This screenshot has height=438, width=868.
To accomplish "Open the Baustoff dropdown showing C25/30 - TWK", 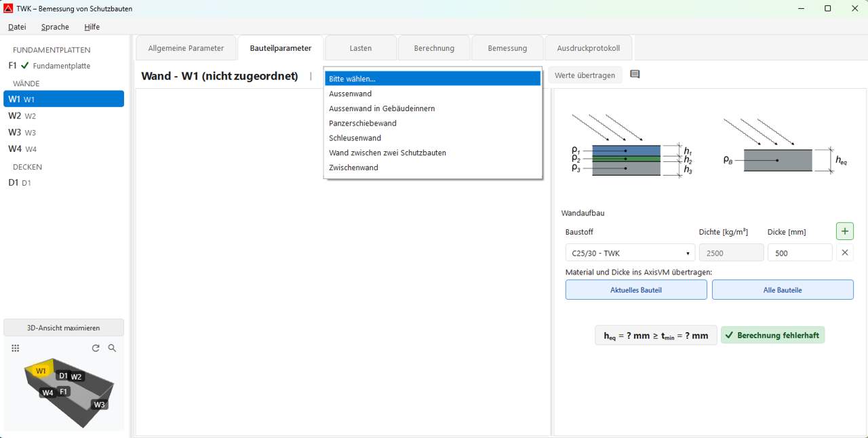I will [x=629, y=252].
